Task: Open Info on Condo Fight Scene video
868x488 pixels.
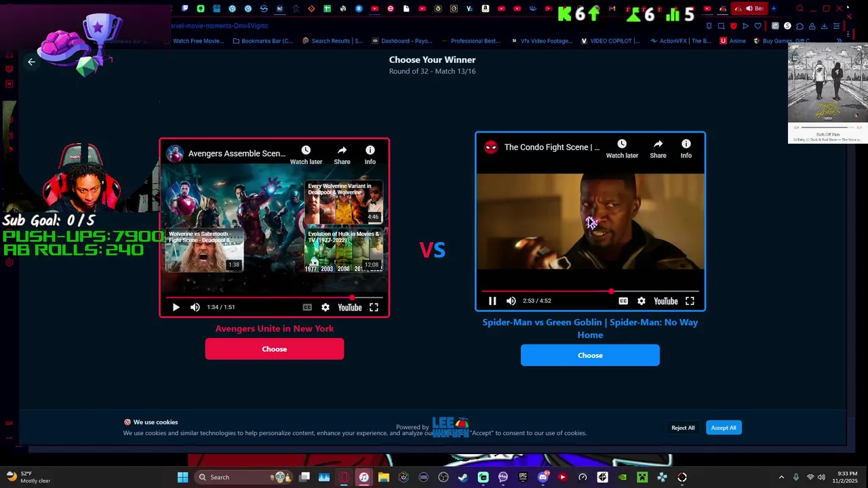Action: (686, 148)
